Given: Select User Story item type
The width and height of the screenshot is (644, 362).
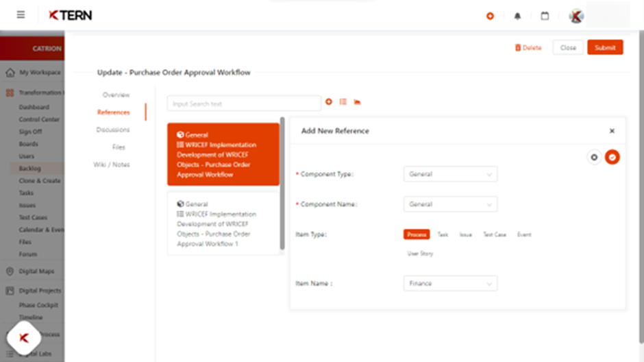Looking at the screenshot, I should pyautogui.click(x=420, y=254).
